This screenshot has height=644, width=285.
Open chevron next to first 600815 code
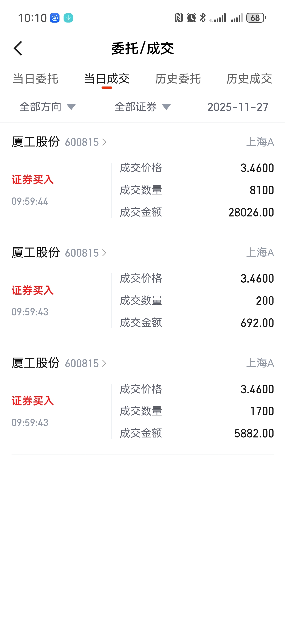(104, 142)
